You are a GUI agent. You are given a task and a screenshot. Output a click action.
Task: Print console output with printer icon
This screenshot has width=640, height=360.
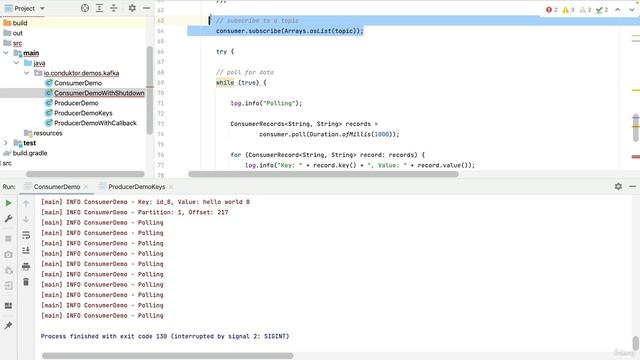pos(26,267)
